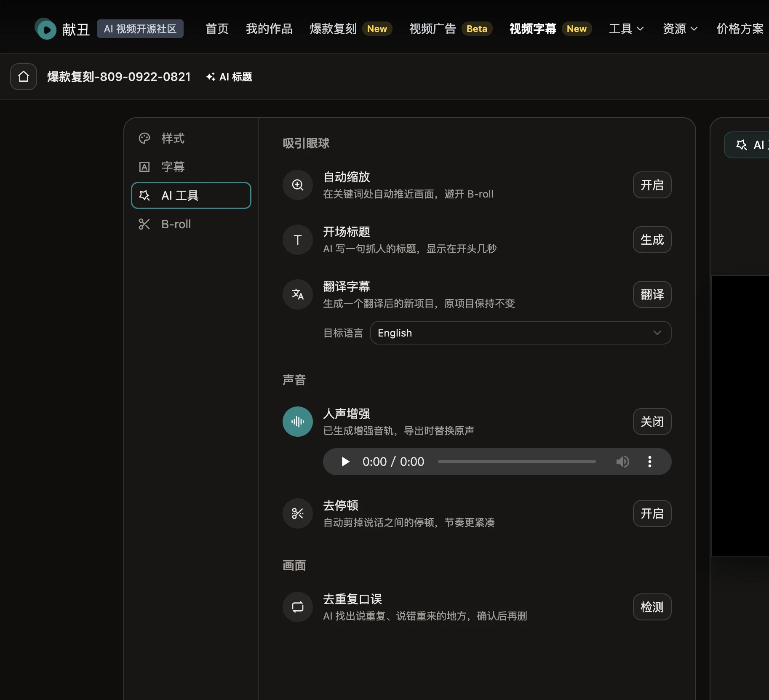Open audio player more options menu

(x=650, y=462)
